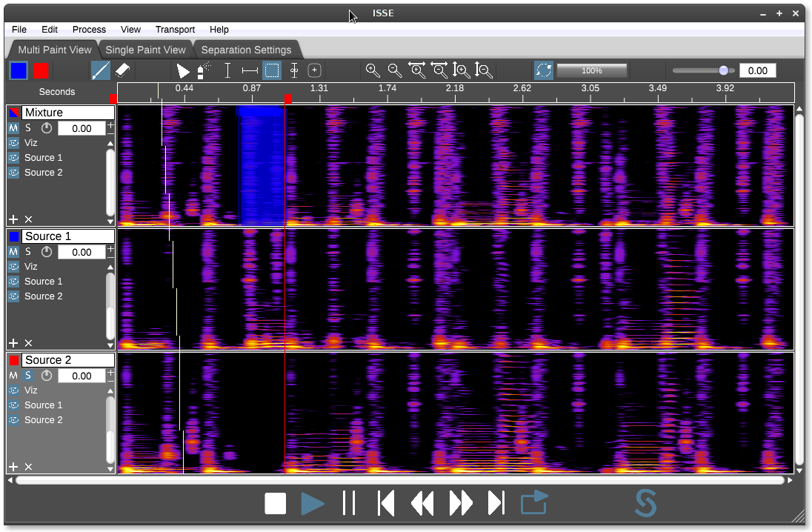Screen dimensions: 812x532
Task: Click the Source 1 track name field
Action: click(x=68, y=236)
